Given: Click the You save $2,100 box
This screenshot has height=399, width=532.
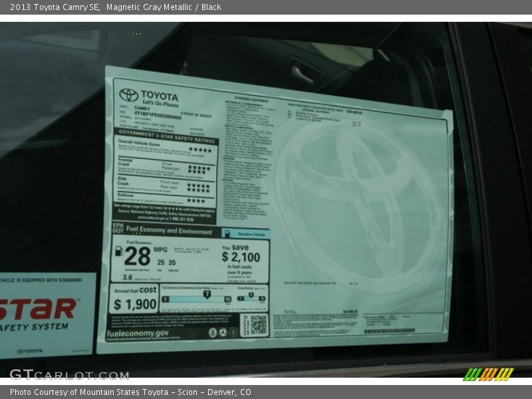Looking at the screenshot, I should coord(244,261).
